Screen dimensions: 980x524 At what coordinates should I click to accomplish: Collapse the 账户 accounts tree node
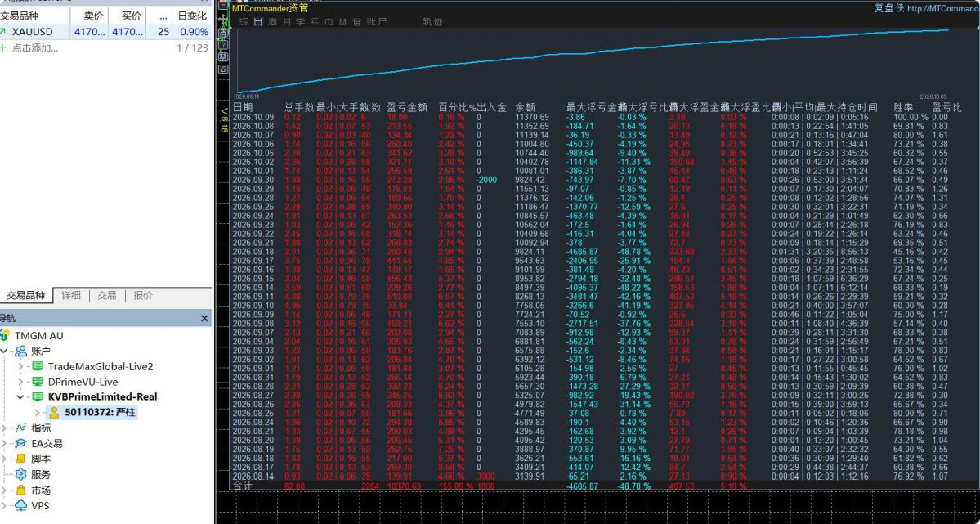4,351
